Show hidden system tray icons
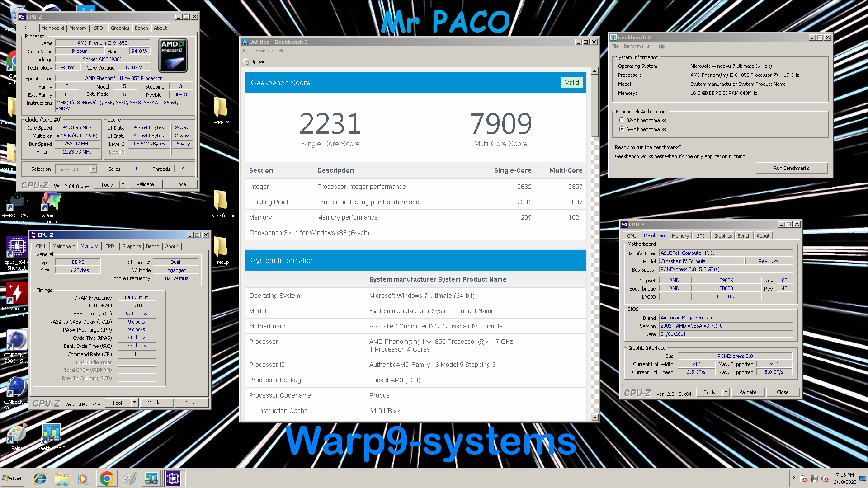Image resolution: width=868 pixels, height=488 pixels. point(793,478)
